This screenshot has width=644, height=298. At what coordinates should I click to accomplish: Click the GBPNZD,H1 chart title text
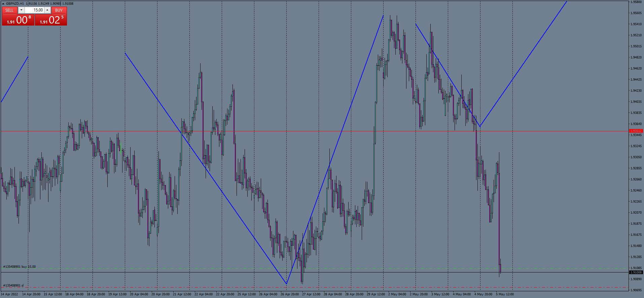tap(15, 4)
